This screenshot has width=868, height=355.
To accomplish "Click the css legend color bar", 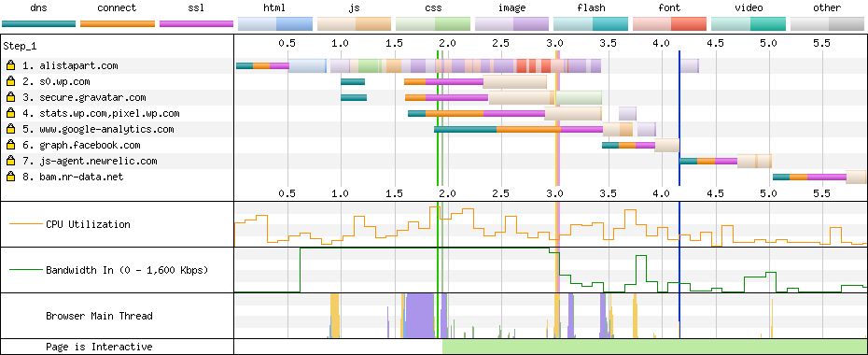I will tap(433, 23).
